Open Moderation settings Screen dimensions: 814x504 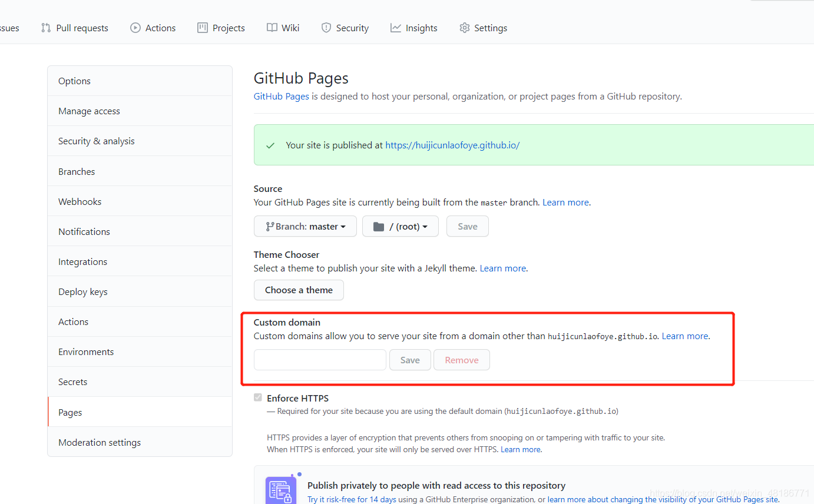tap(140, 442)
